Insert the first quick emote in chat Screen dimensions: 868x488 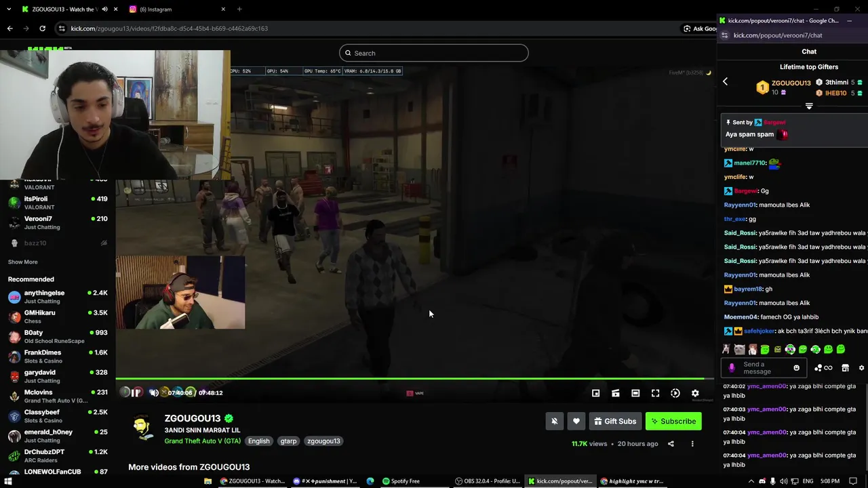tap(726, 350)
